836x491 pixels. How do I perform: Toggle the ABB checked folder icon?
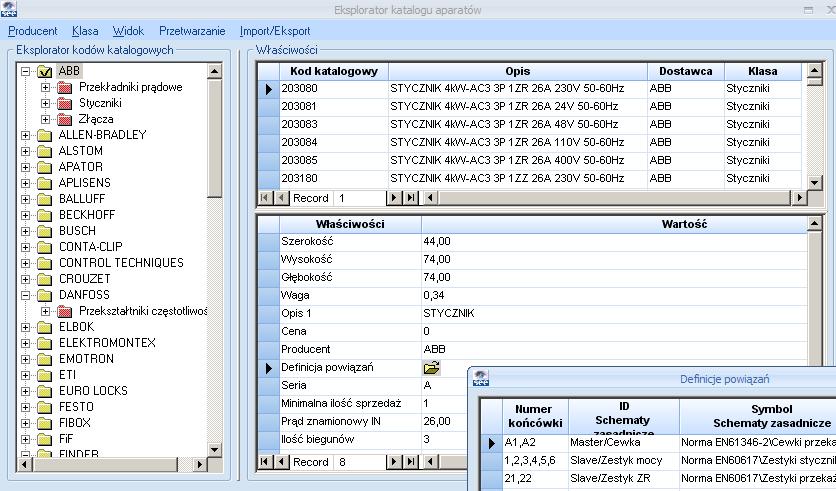pos(45,71)
